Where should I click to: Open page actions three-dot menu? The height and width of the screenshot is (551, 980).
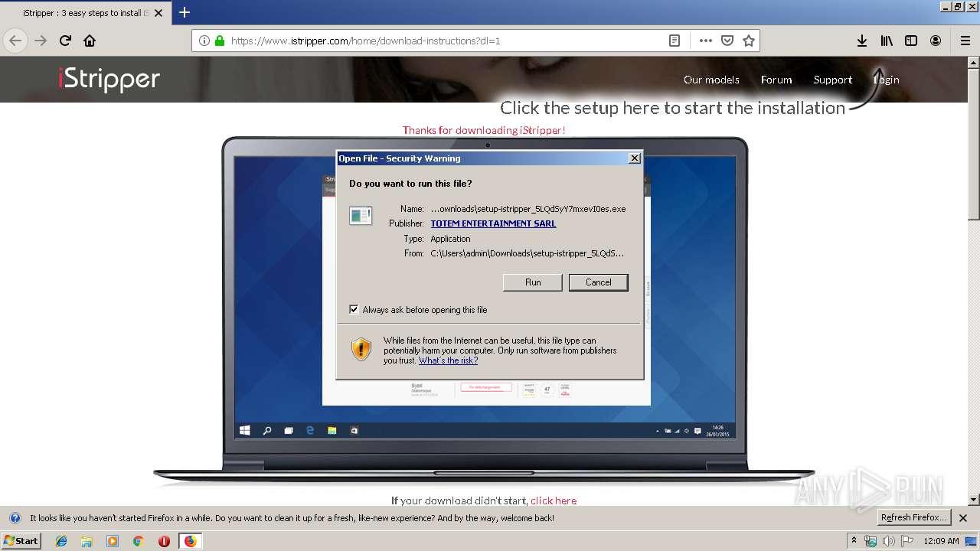706,41
